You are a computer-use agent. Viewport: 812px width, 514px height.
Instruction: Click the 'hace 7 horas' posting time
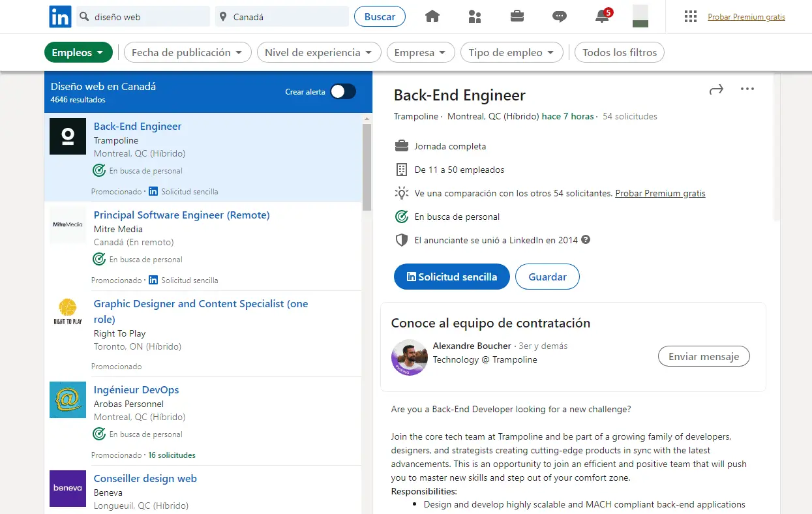click(568, 116)
